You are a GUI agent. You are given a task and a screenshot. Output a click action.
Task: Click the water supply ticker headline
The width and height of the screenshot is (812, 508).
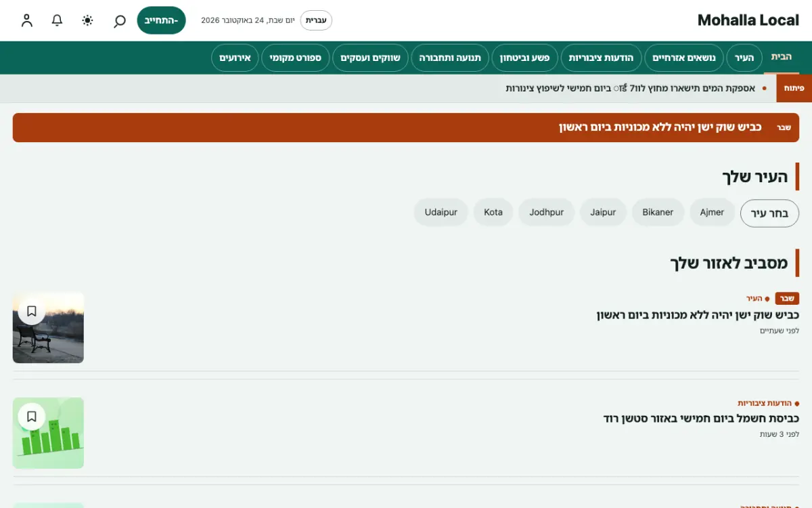[x=631, y=88]
